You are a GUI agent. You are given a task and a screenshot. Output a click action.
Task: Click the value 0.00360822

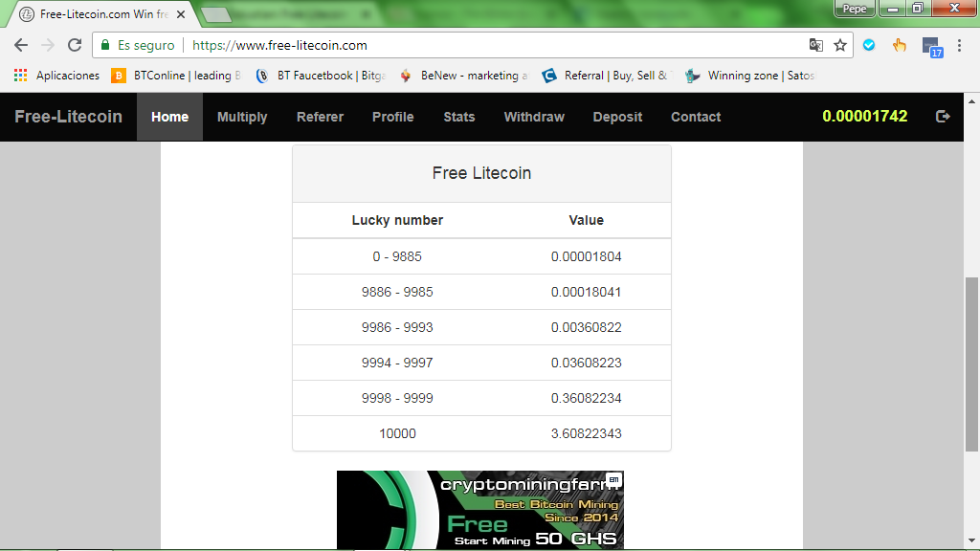click(587, 327)
